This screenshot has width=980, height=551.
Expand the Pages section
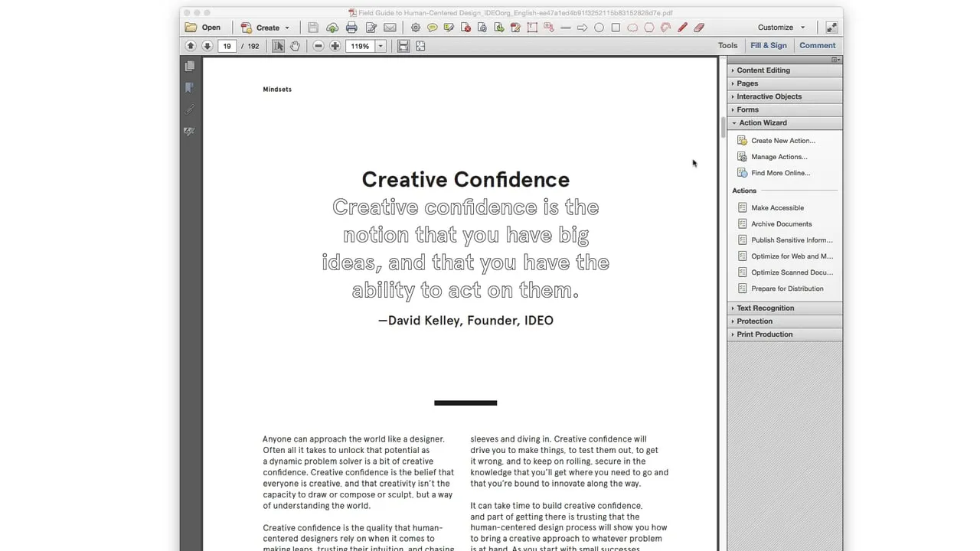coord(785,83)
